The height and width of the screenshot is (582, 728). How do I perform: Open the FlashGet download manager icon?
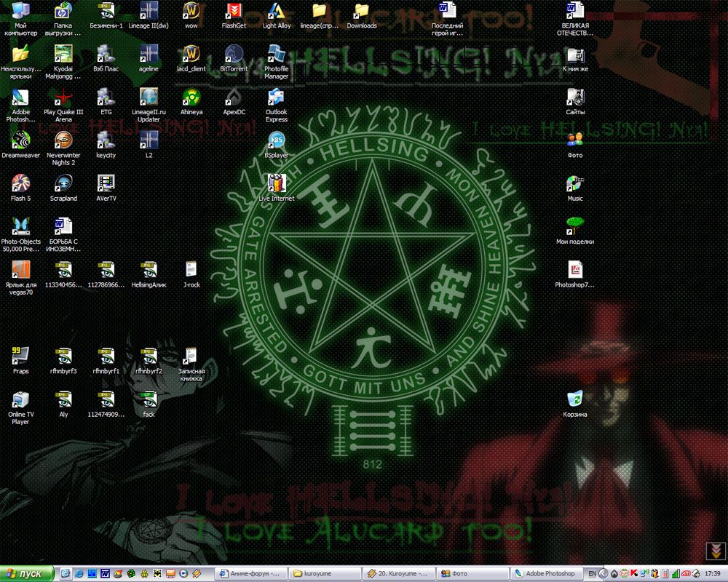click(x=234, y=11)
